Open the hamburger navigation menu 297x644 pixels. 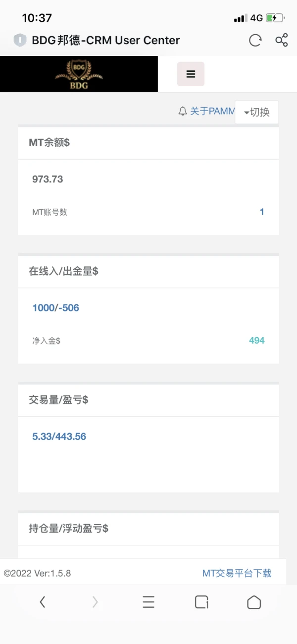pyautogui.click(x=191, y=74)
